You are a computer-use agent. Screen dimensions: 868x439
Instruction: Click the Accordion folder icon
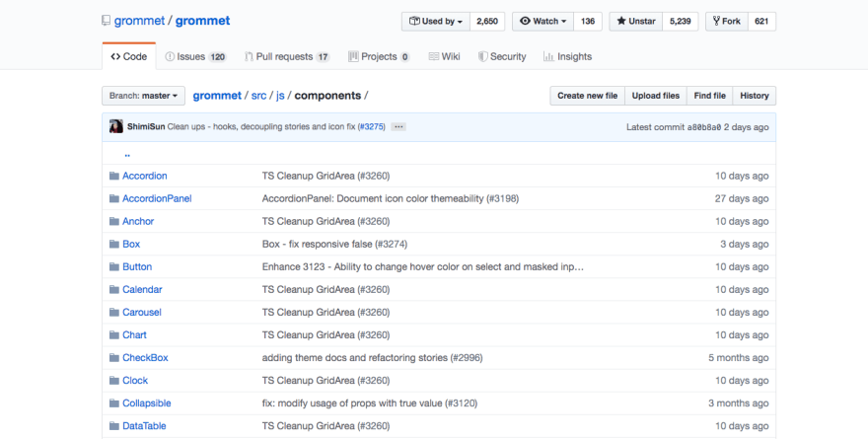tap(114, 176)
